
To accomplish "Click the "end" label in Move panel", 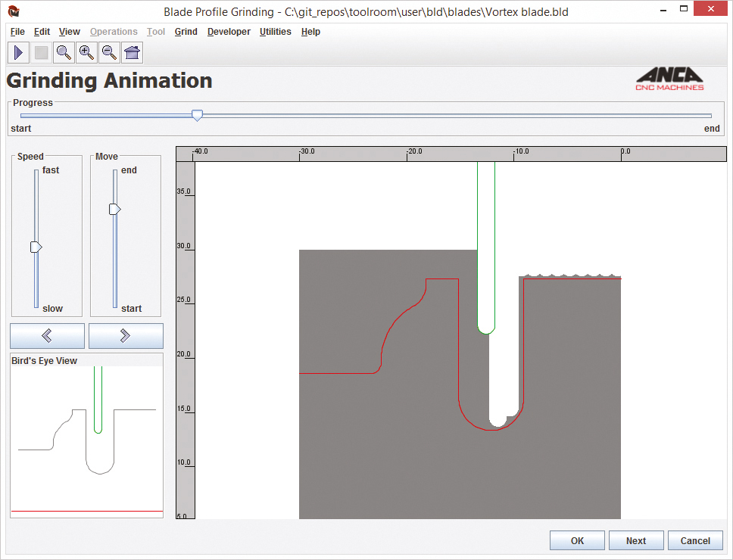I will point(129,170).
